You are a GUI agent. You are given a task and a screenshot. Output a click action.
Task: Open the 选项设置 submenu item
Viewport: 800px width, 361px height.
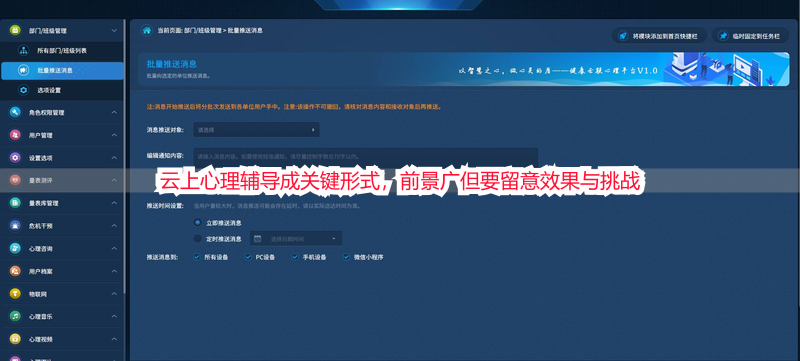(x=62, y=90)
